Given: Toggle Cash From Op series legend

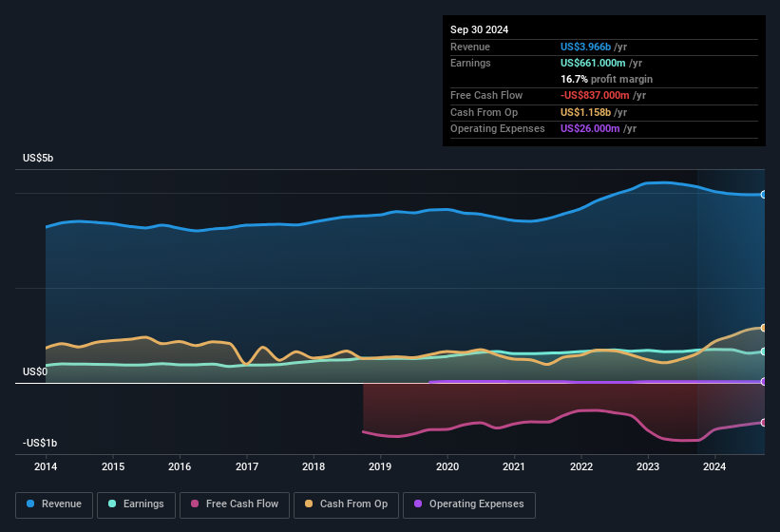Looking at the screenshot, I should (x=346, y=504).
